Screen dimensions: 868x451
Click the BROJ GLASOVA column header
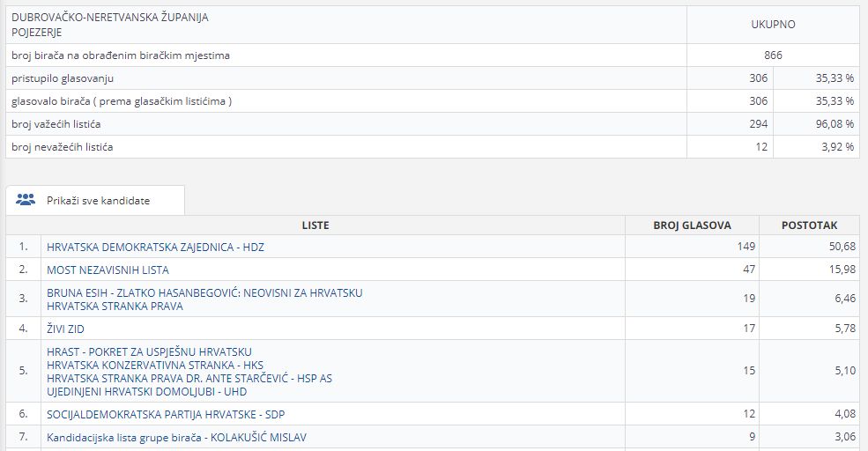click(692, 225)
